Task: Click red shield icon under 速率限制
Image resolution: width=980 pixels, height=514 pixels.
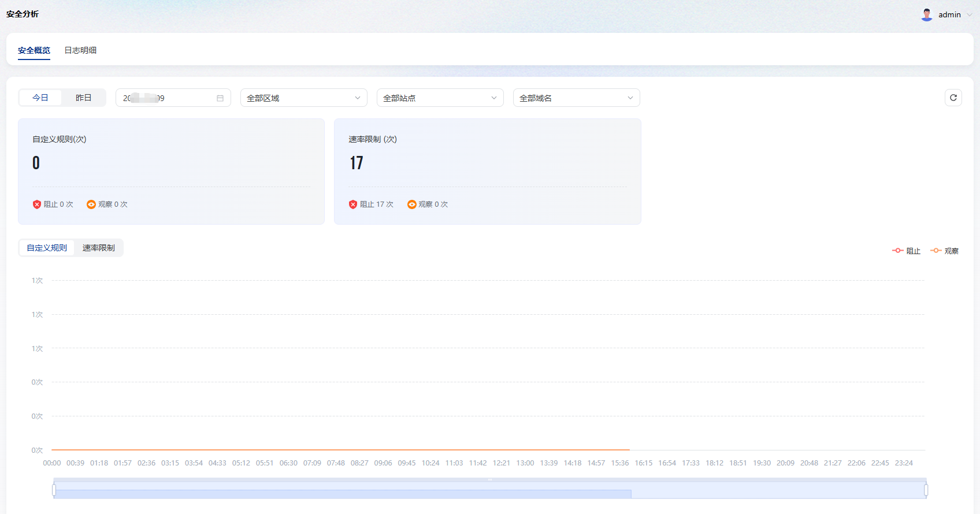Action: [353, 204]
